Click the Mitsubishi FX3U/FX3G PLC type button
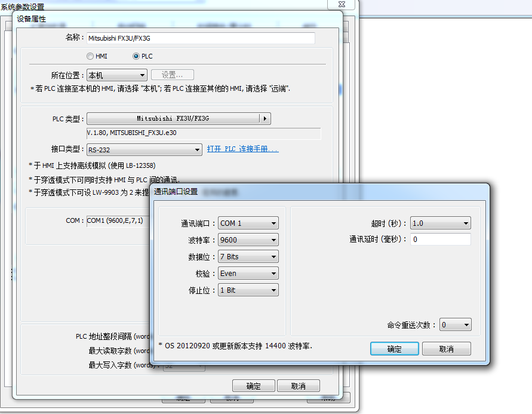The height and width of the screenshot is (414, 532). coord(173,118)
